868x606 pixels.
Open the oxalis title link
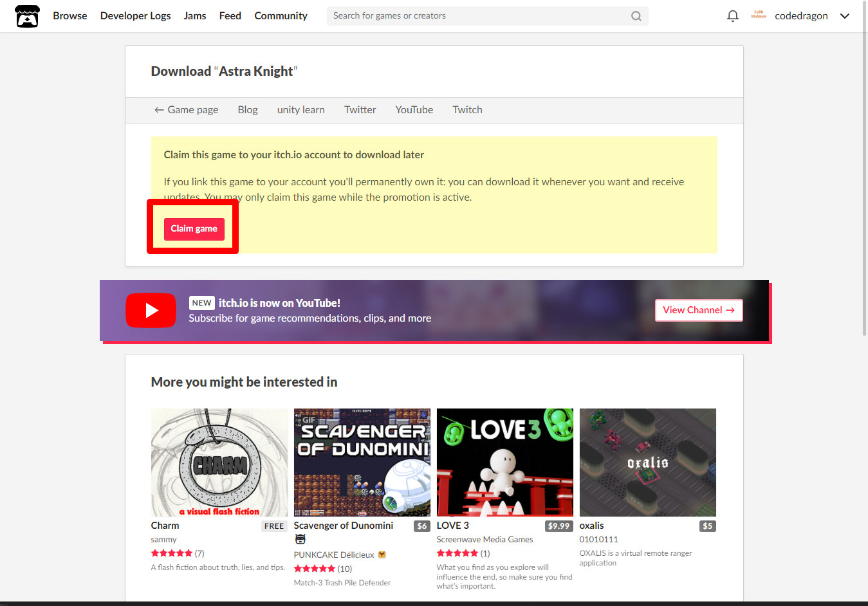(x=591, y=526)
